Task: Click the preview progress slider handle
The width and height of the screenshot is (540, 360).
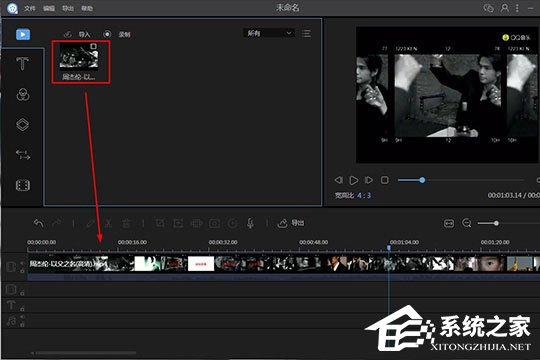Action: tap(422, 180)
